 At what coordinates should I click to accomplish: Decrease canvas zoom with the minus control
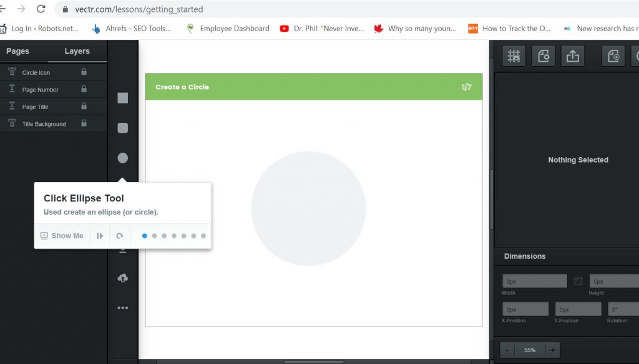tap(507, 350)
